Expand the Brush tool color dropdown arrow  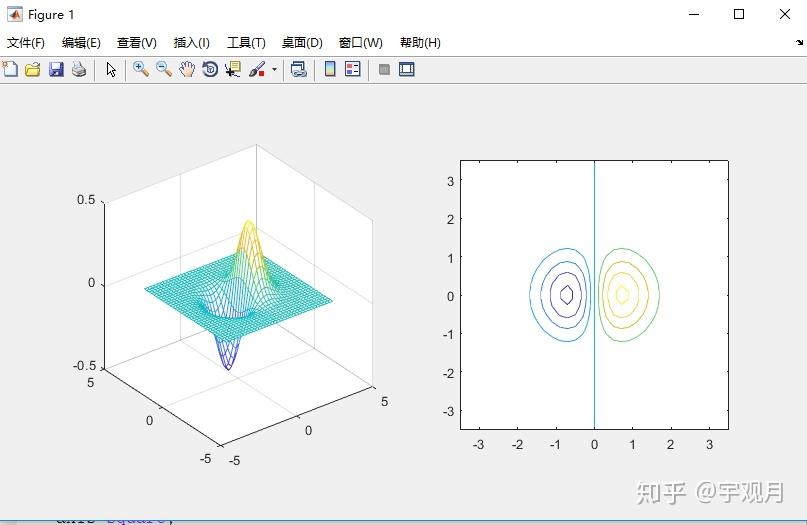[x=274, y=69]
